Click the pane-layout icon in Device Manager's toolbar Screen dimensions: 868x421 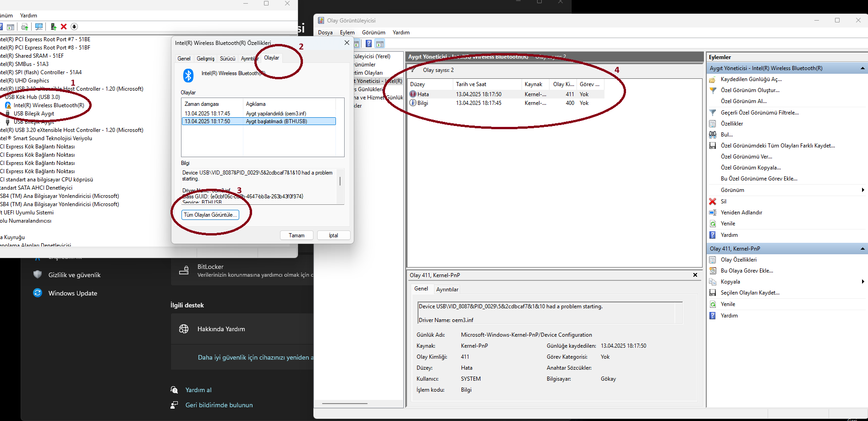click(x=11, y=27)
